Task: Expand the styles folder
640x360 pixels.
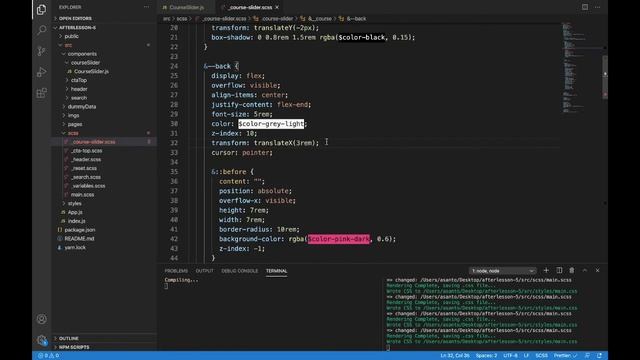Action: coord(74,203)
